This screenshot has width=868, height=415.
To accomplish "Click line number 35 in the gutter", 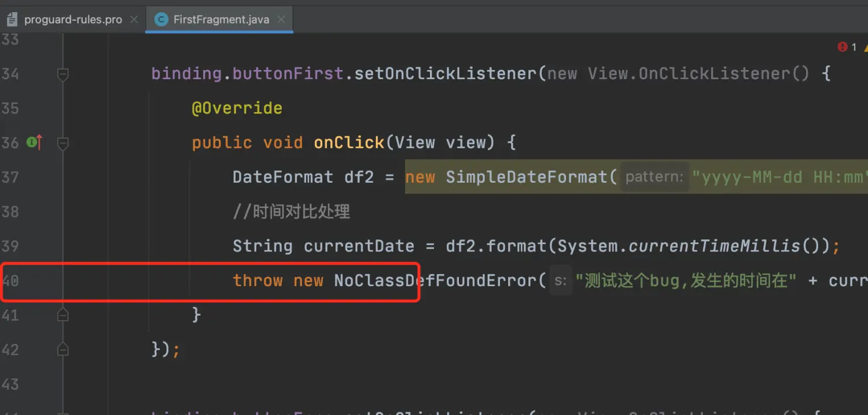I will [x=10, y=108].
